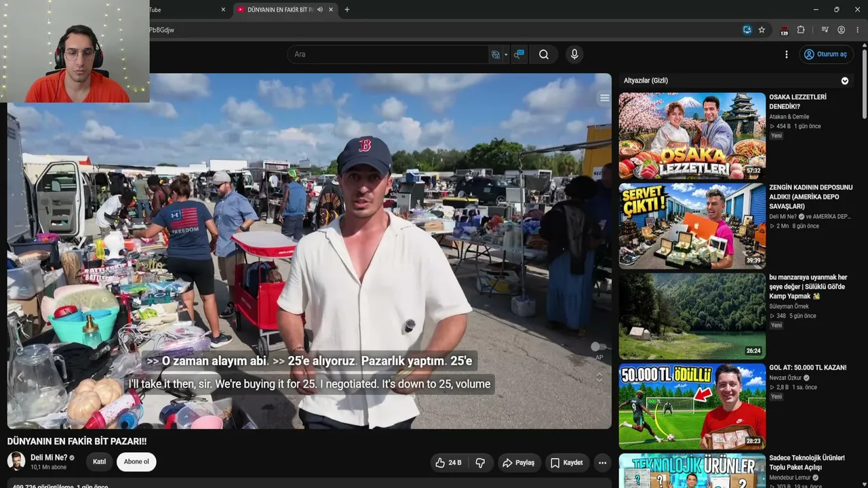The image size is (868, 488).
Task: Click the Katıl join button
Action: [x=99, y=462]
